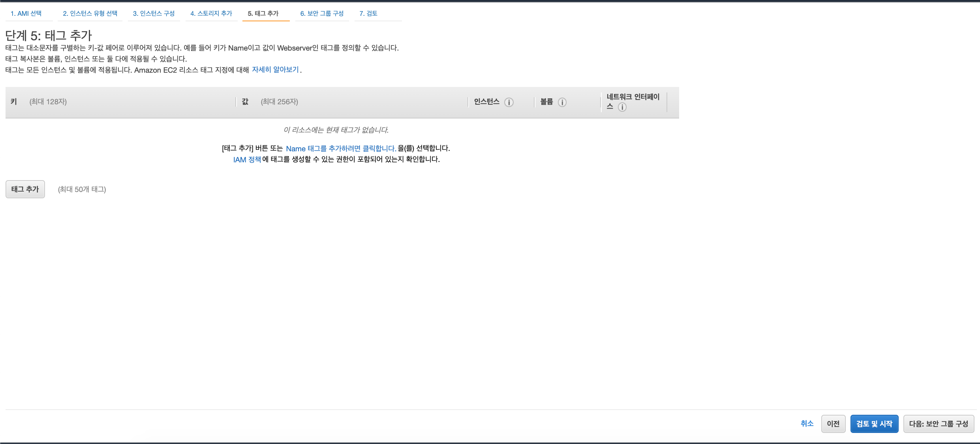
Task: Go to the 1. AMI 선택 tab
Action: tap(26, 13)
